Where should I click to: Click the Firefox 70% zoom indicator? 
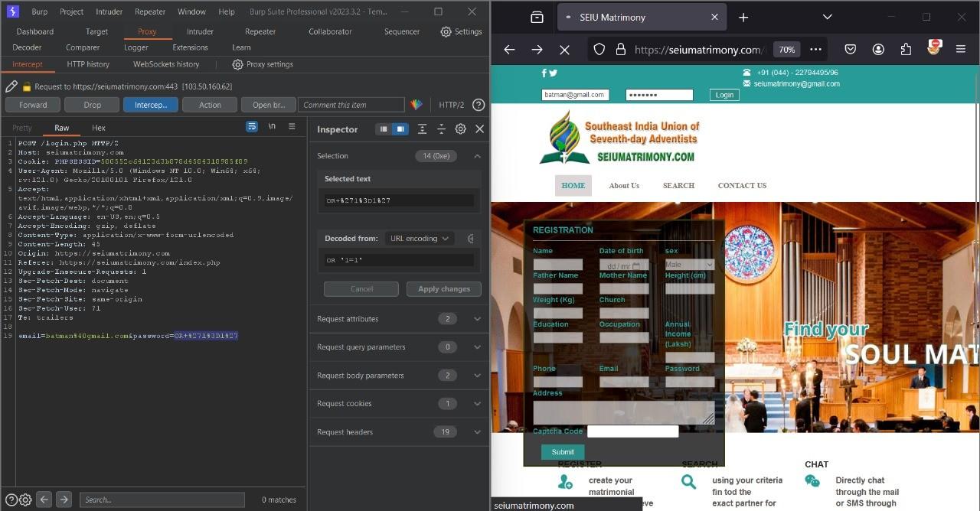coord(787,50)
